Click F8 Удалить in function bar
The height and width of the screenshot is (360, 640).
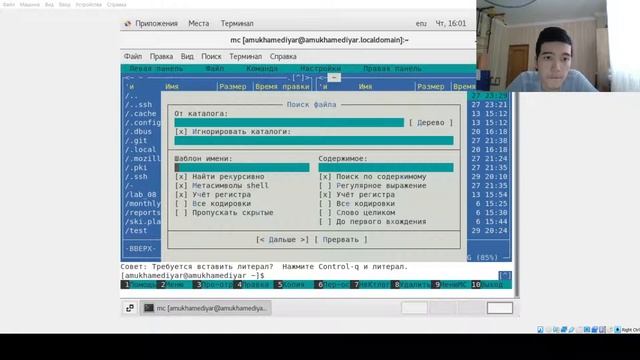tap(411, 284)
